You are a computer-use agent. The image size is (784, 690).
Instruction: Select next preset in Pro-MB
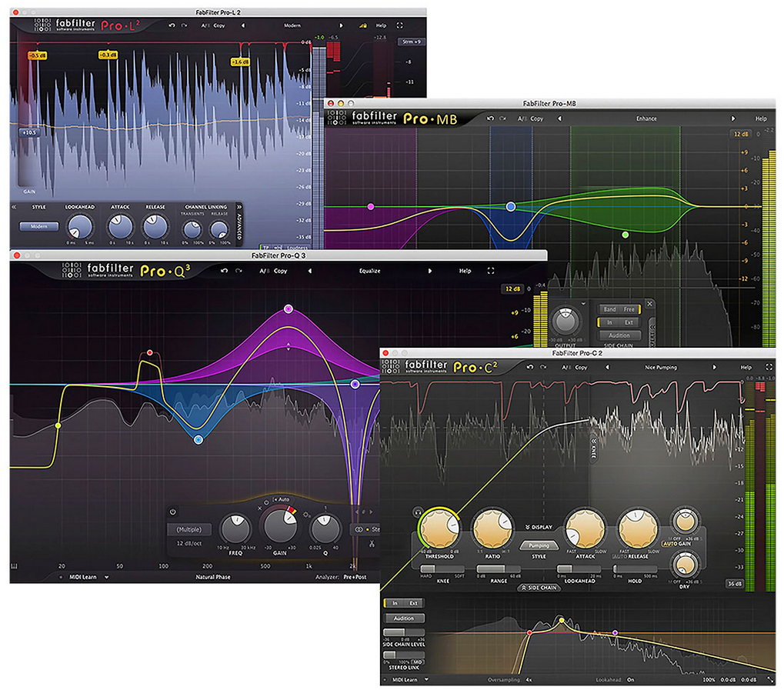733,118
